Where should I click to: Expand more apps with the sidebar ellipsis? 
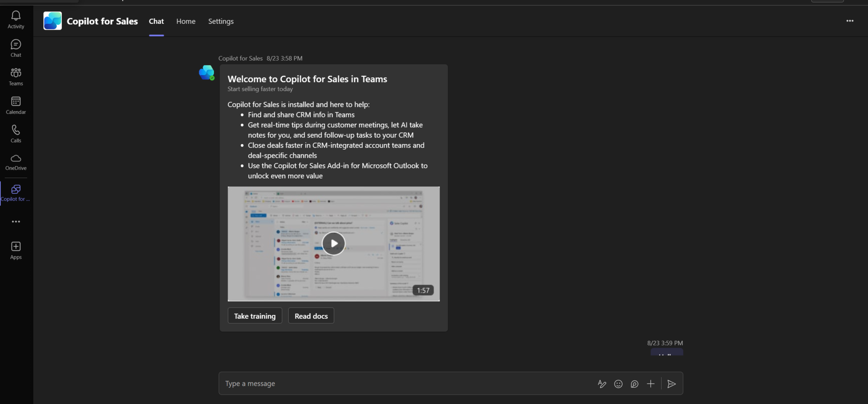[x=16, y=221]
